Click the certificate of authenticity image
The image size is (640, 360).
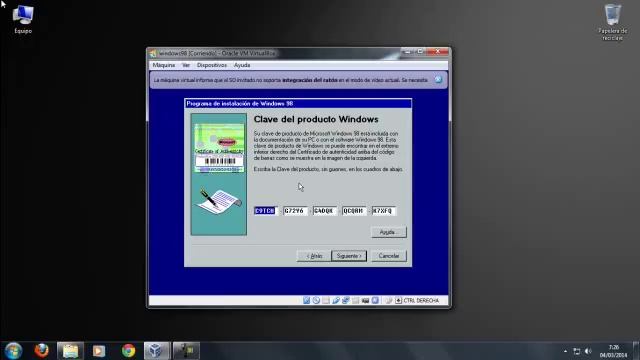219,148
